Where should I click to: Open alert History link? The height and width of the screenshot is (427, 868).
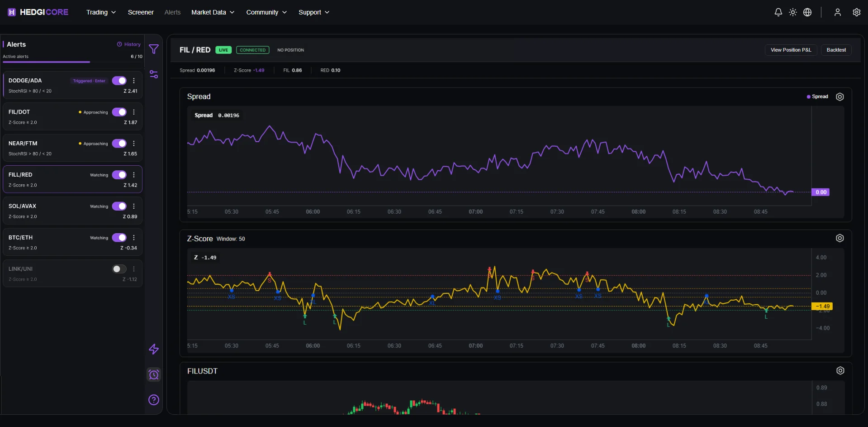pyautogui.click(x=129, y=44)
